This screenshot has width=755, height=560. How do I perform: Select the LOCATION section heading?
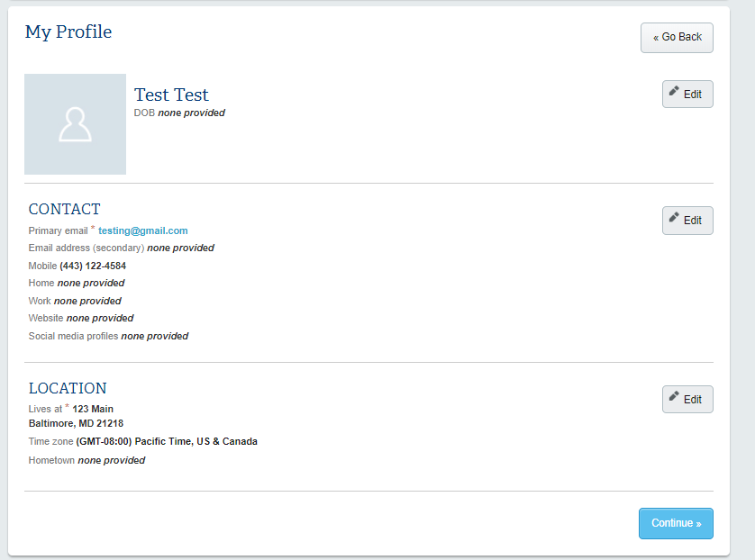[x=68, y=388]
